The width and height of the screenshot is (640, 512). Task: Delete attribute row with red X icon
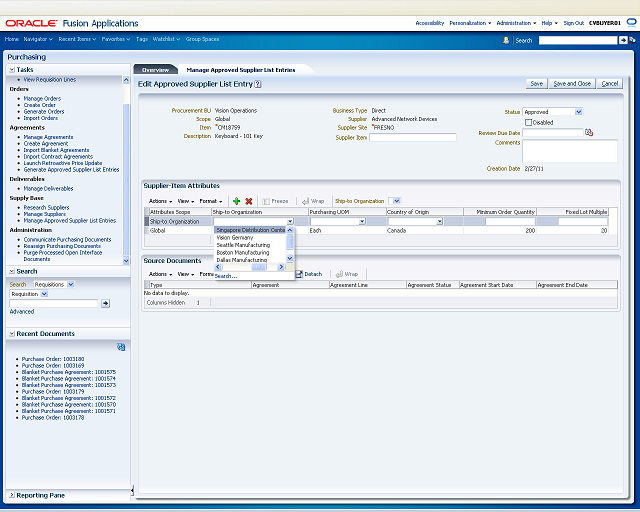[249, 201]
